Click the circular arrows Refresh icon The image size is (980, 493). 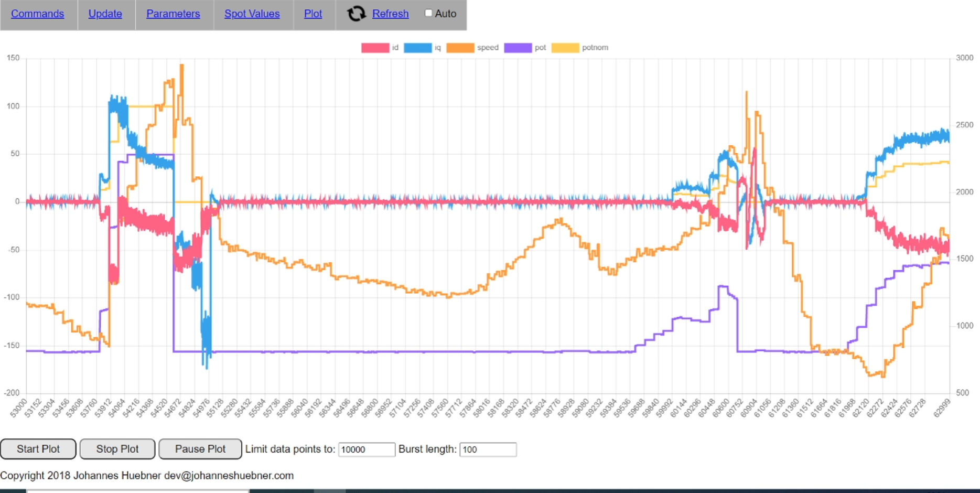(356, 14)
